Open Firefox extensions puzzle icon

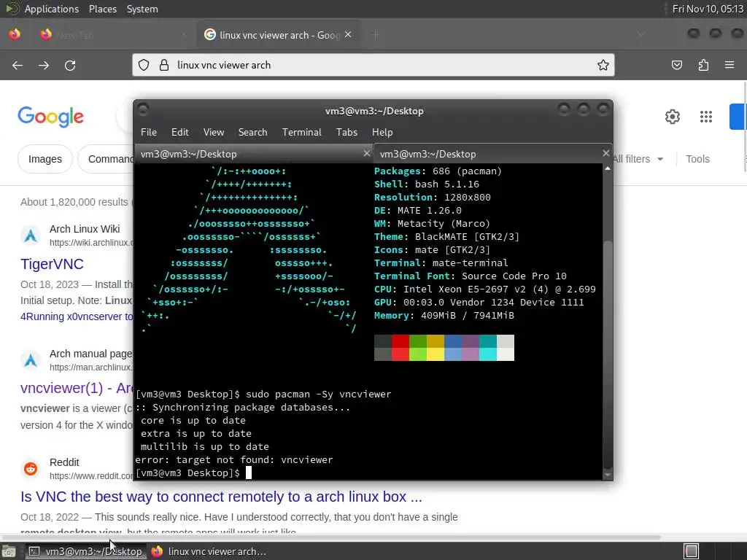click(703, 65)
